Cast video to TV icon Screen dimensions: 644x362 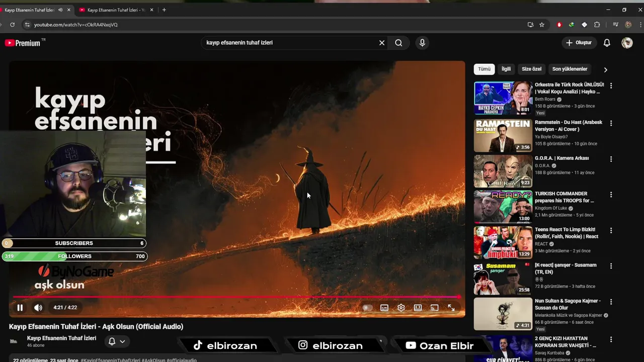pos(434,308)
